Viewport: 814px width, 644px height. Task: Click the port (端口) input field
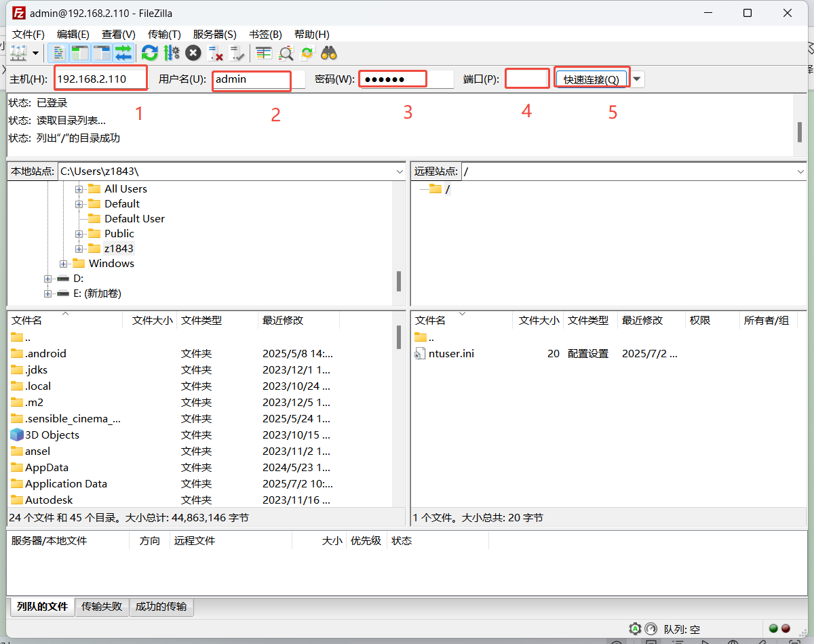pyautogui.click(x=527, y=79)
